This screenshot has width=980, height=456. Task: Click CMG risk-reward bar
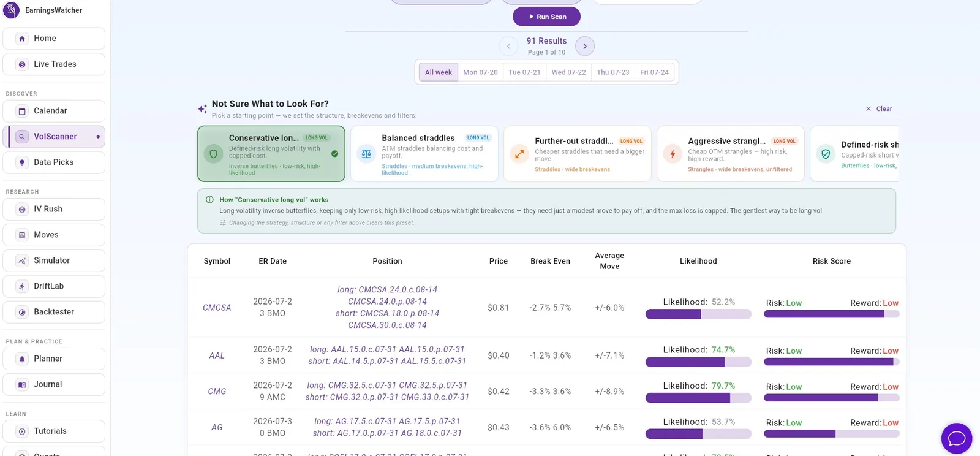832,398
